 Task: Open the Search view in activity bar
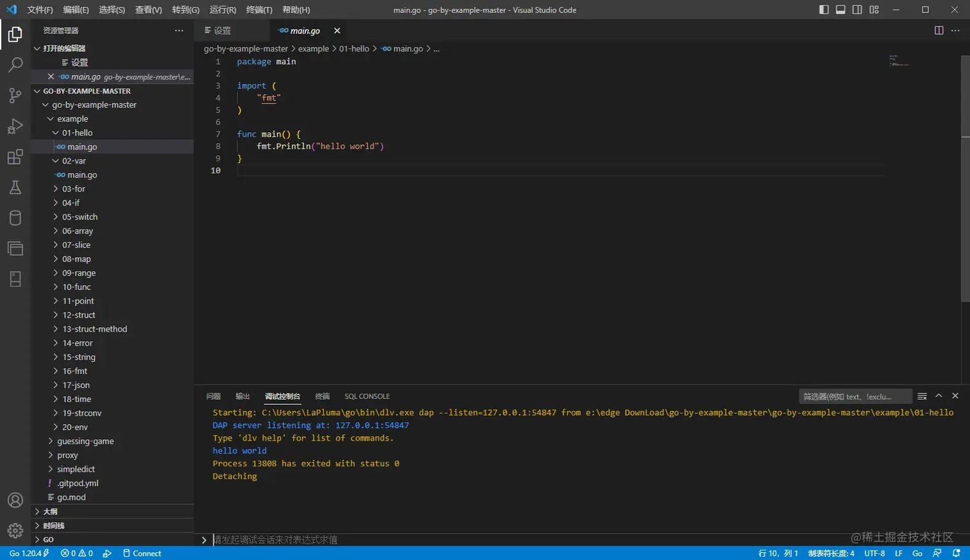click(15, 65)
